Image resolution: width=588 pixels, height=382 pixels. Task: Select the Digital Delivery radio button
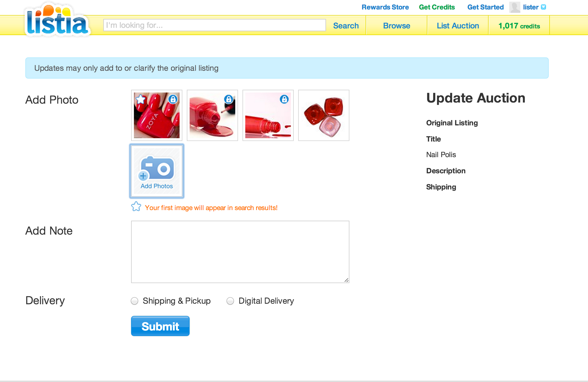(230, 301)
